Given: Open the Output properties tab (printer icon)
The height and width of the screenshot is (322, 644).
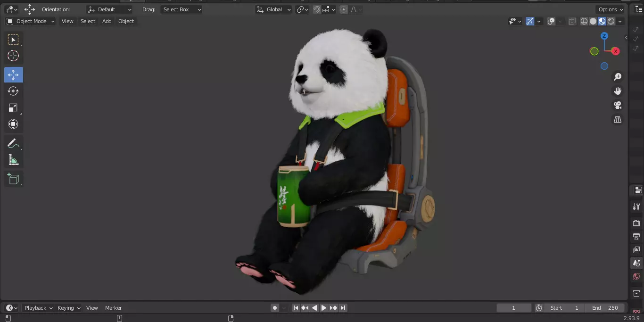Looking at the screenshot, I should [x=636, y=236].
